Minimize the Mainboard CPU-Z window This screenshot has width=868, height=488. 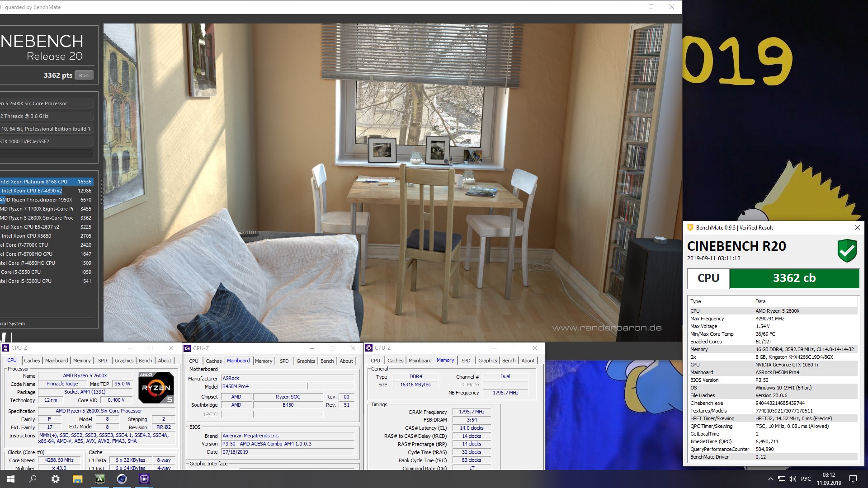click(x=311, y=348)
